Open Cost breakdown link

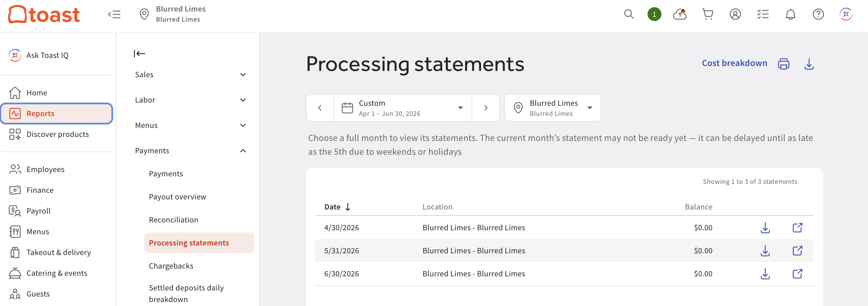[734, 63]
